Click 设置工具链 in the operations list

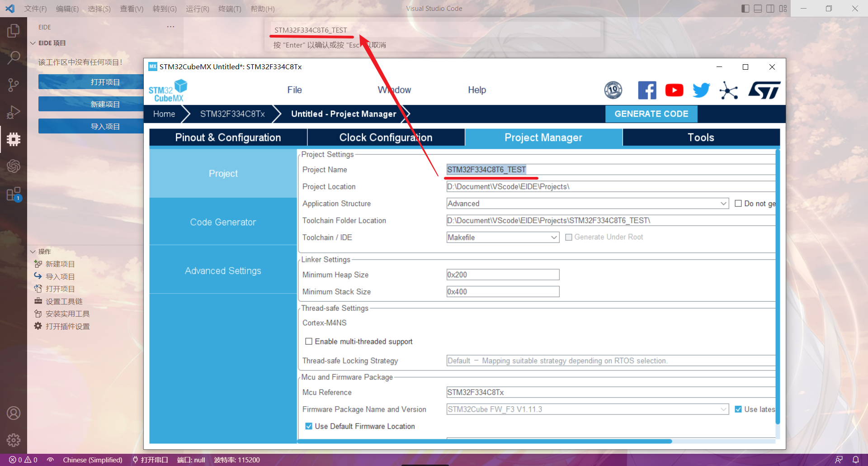click(64, 301)
